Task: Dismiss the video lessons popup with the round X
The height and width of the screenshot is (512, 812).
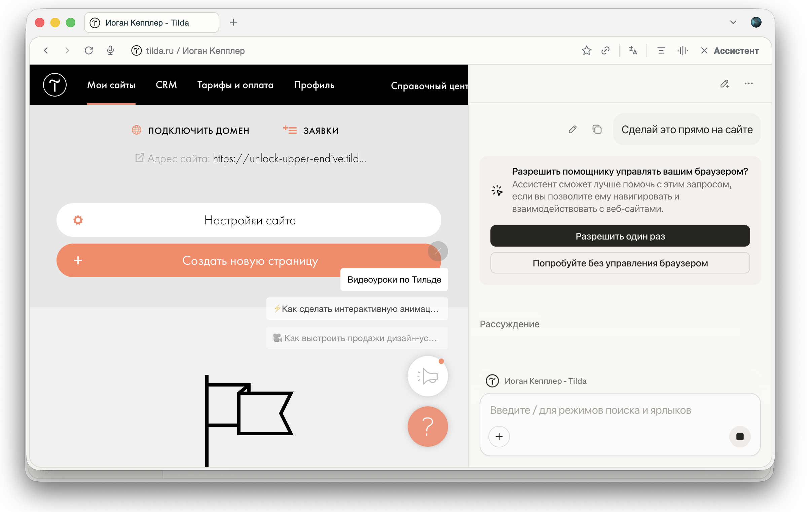Action: coord(438,251)
